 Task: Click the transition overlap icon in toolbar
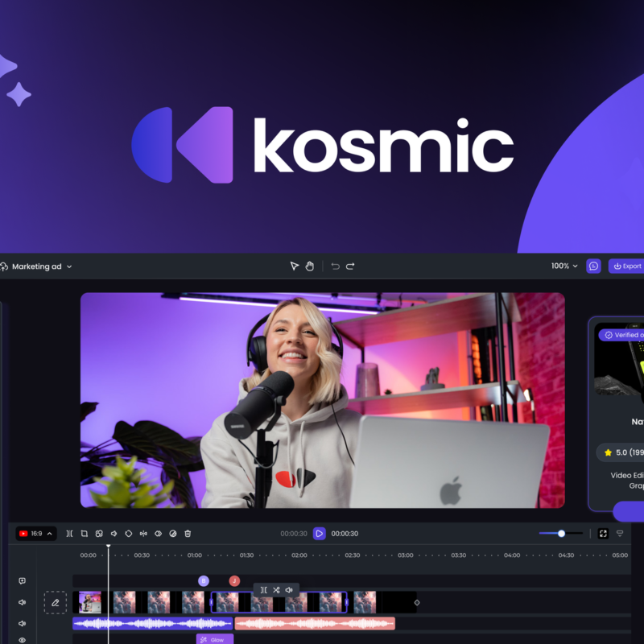(x=158, y=534)
